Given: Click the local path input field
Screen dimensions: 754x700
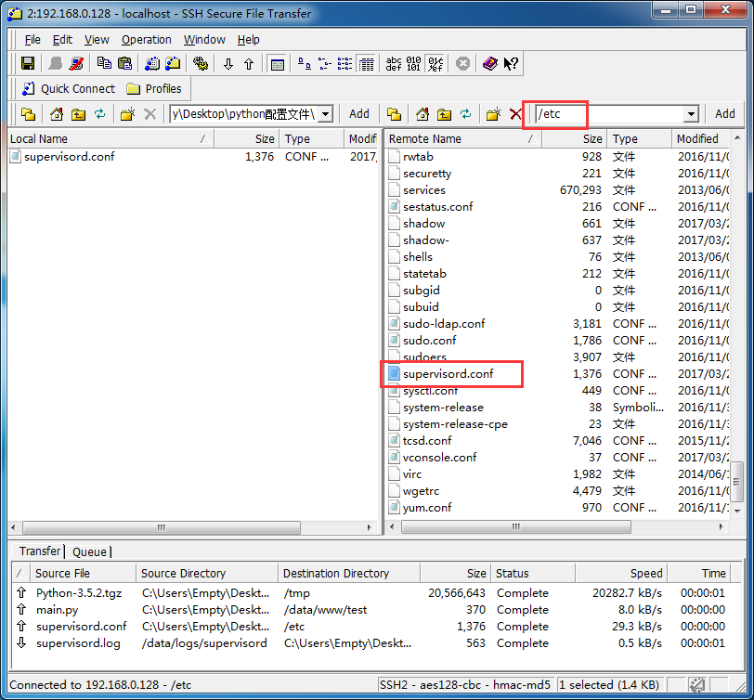Looking at the screenshot, I should click(244, 114).
